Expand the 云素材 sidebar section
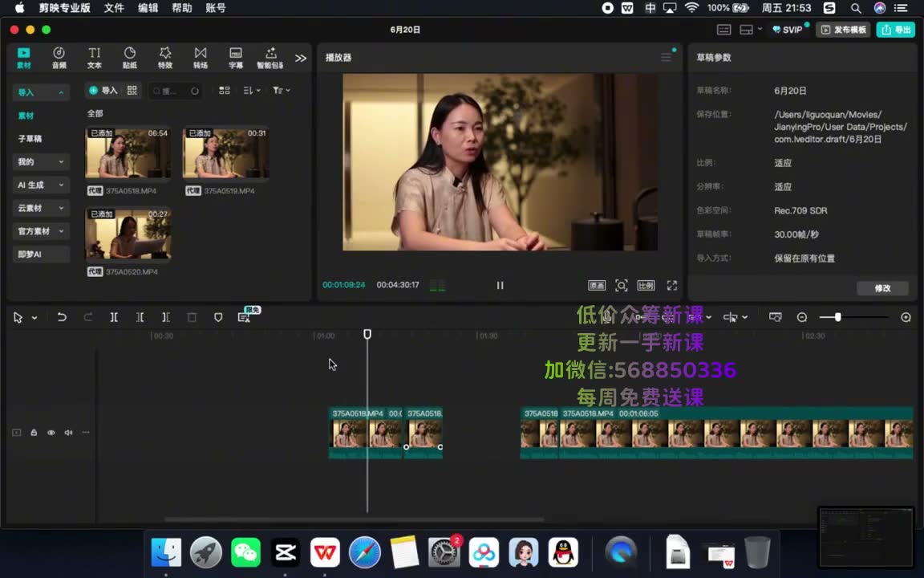 41,208
